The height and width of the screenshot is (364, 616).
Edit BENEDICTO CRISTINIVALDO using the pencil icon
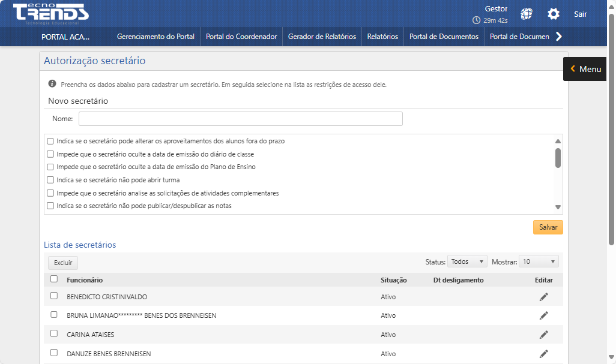(x=544, y=296)
